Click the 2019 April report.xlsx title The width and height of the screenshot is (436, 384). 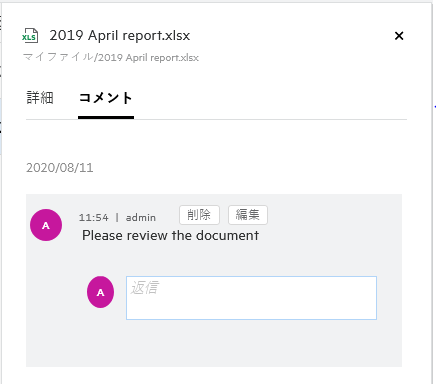click(x=120, y=35)
